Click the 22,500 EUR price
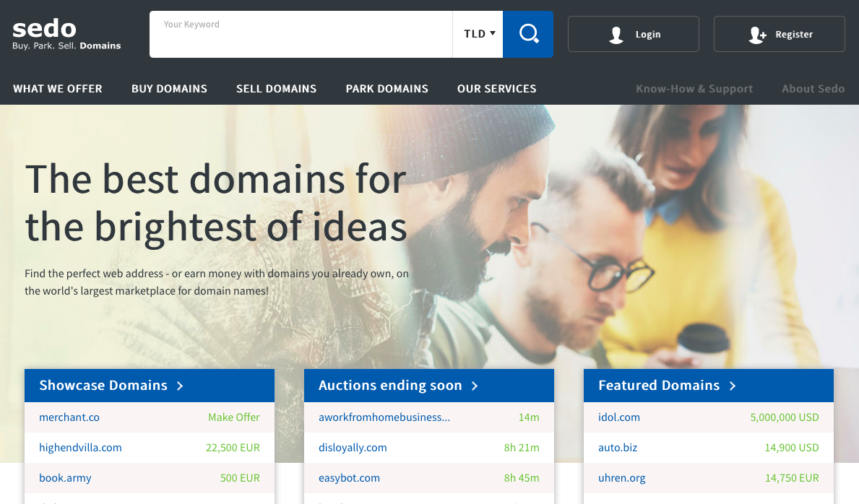Screen dimensions: 859x504 point(233,448)
